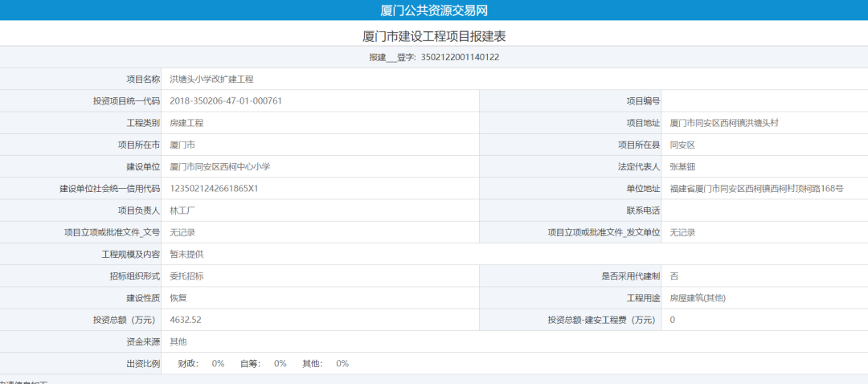Select the registration number 3502122001140122
Viewport: 868px width, 384px height.
[x=460, y=58]
